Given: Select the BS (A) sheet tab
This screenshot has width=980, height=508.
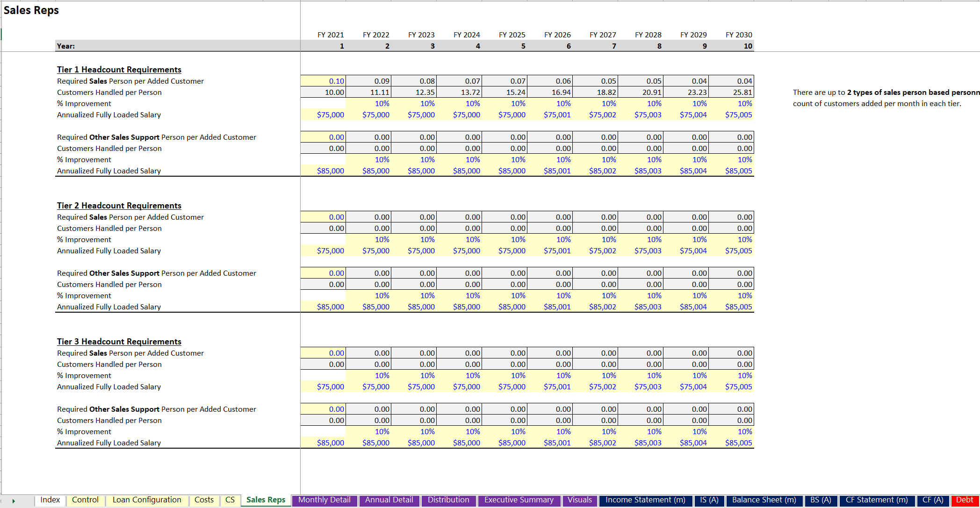Looking at the screenshot, I should point(821,500).
